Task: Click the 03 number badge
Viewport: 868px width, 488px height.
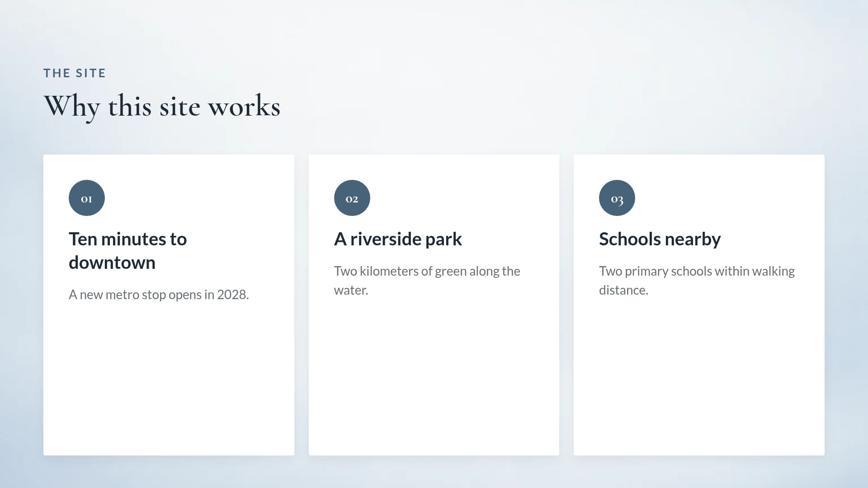Action: point(617,198)
